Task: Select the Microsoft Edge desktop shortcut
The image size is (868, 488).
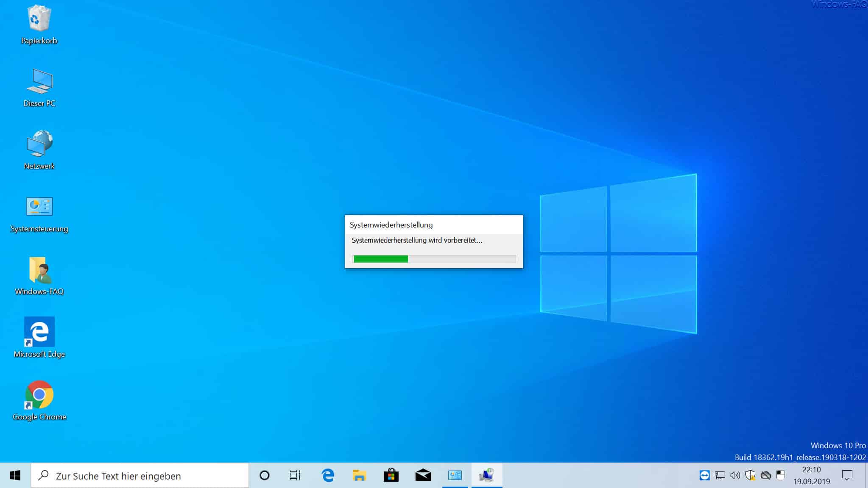Action: click(39, 338)
